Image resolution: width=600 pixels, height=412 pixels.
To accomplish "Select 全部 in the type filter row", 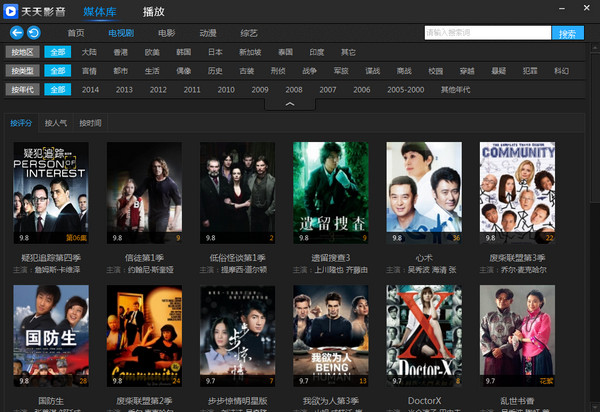I will click(58, 71).
